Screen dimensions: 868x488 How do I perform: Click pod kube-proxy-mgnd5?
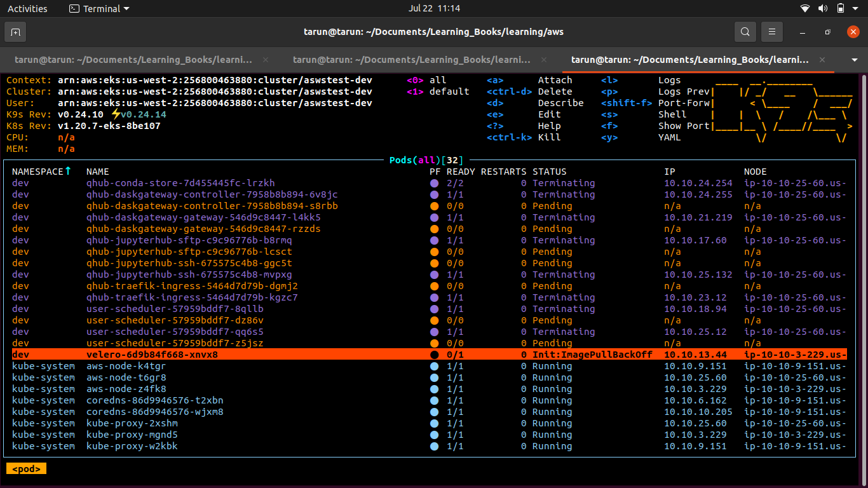coord(132,435)
